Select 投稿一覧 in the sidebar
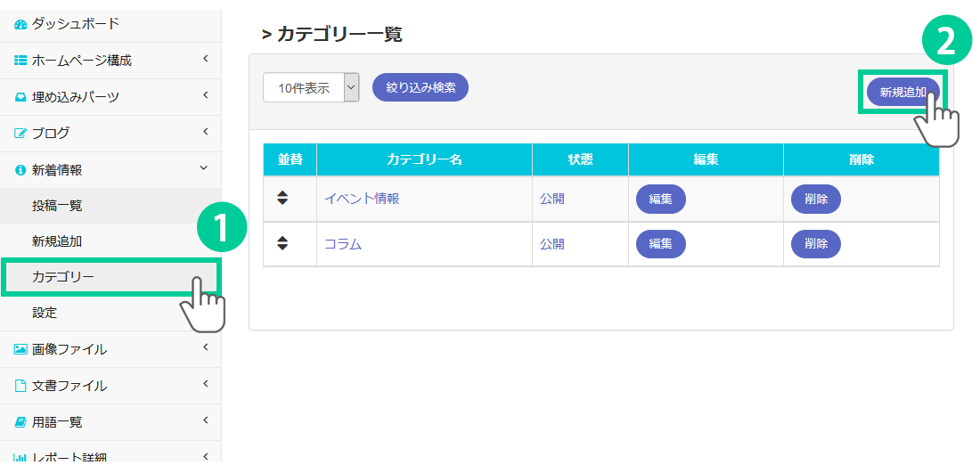This screenshot has width=980, height=465. tap(57, 206)
